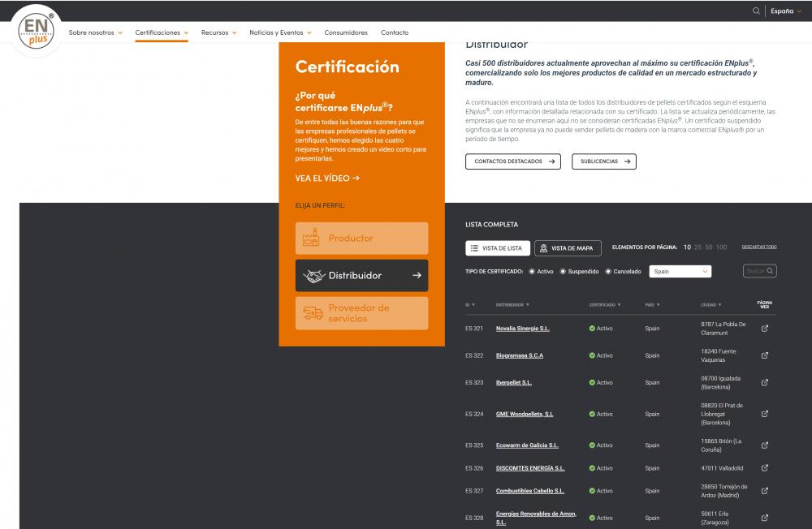Click green Activo status icon for ES 323
The height and width of the screenshot is (529, 812).
592,382
